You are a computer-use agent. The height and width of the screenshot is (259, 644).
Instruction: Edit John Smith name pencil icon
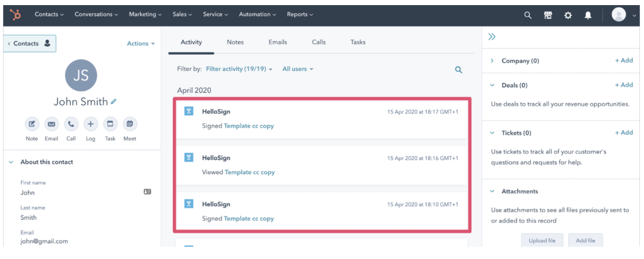tap(114, 101)
